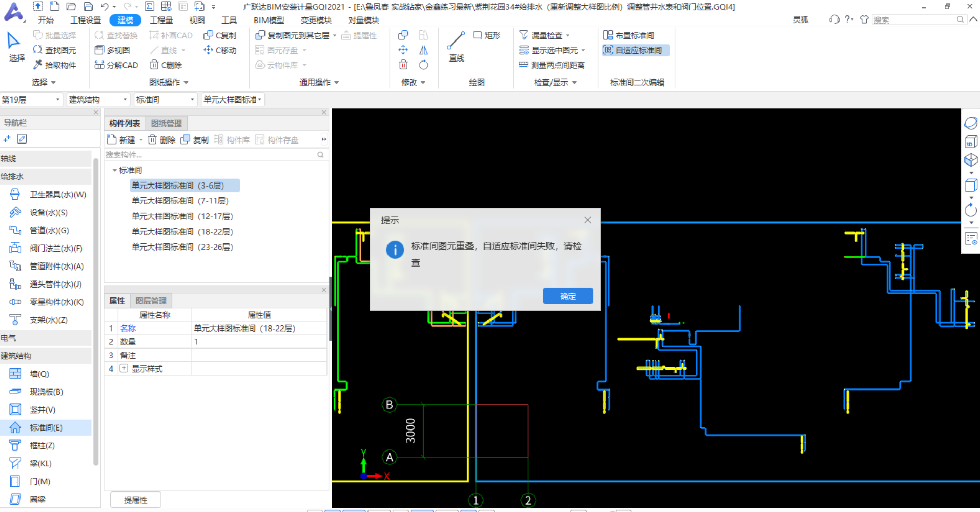Open 多视图 tool
Screen dimensions: 980x512
point(112,50)
